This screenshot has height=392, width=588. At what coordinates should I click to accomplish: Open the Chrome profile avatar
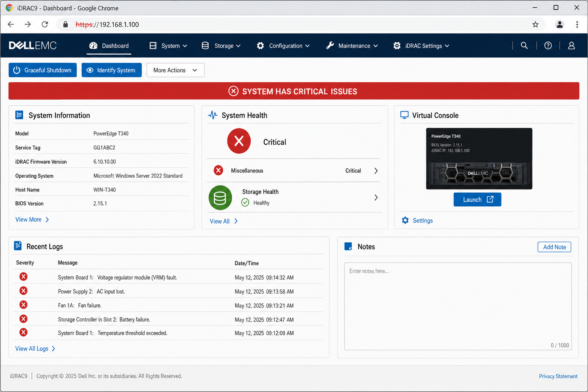point(559,24)
